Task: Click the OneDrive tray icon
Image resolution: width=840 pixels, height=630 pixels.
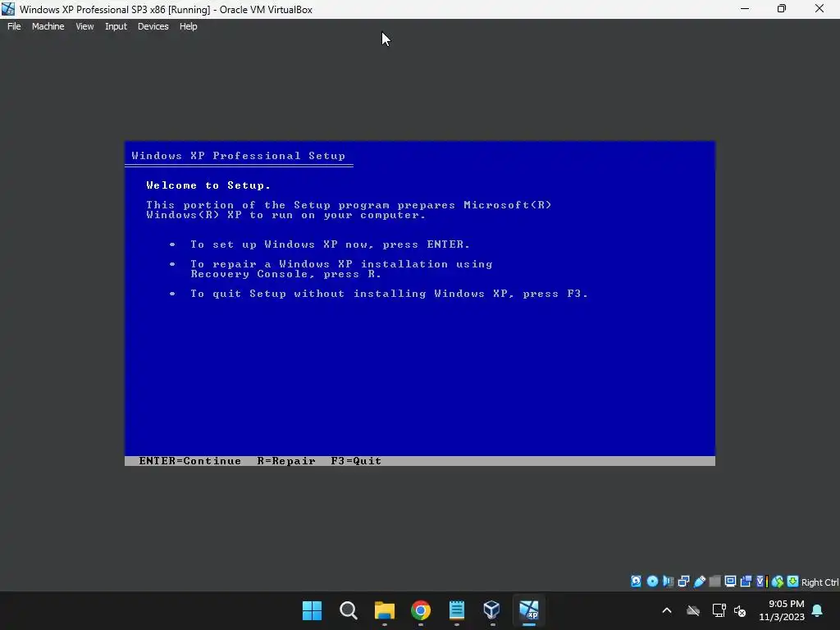Action: tap(693, 610)
